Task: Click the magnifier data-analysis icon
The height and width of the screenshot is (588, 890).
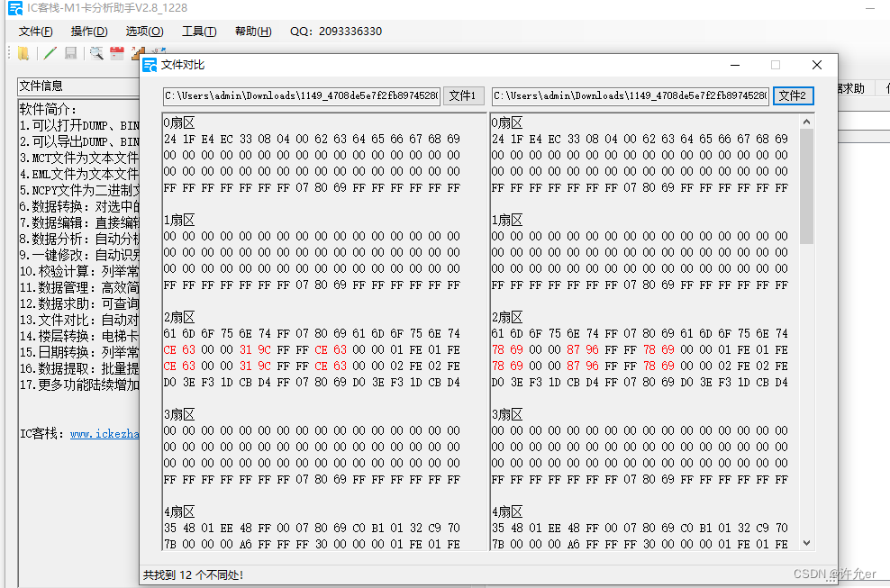Action: click(x=95, y=52)
